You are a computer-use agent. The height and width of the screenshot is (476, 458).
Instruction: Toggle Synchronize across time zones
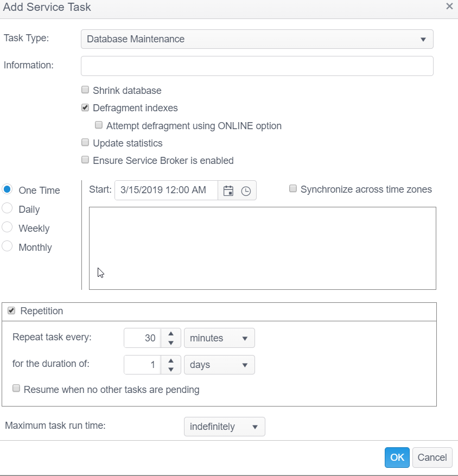(x=293, y=189)
